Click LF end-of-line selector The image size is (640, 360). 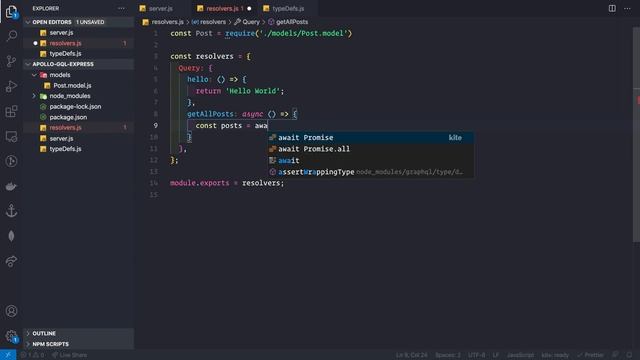pos(496,355)
